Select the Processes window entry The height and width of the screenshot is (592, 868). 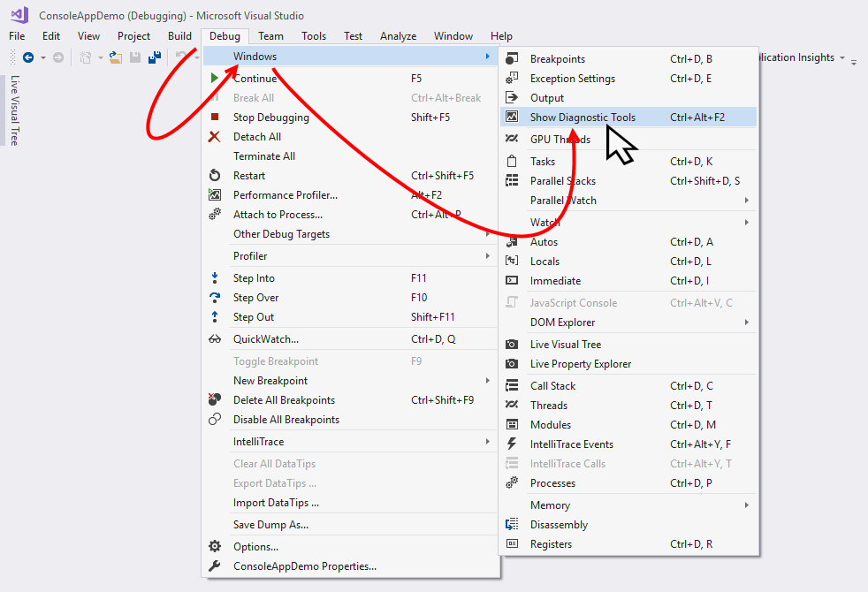[628, 483]
